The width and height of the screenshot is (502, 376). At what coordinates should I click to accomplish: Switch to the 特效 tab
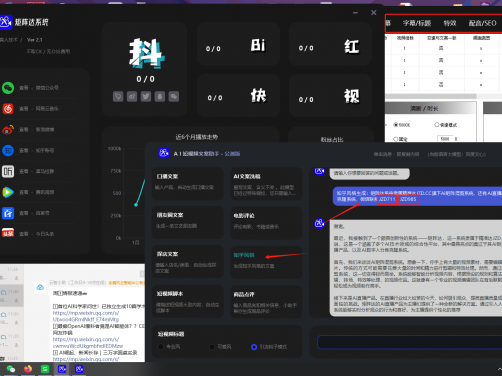pos(450,23)
